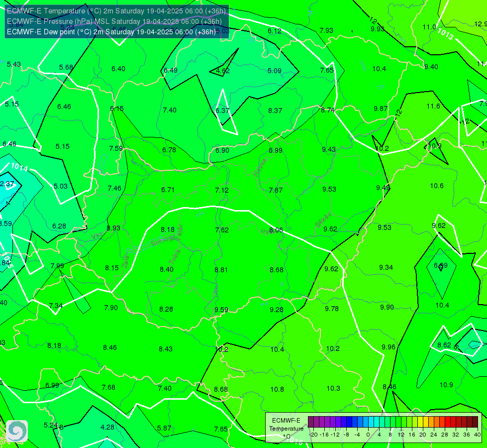This screenshot has height=448, width=487.
Task: Select the ECMWF-E Pressure MSL legend line
Action: click(x=114, y=21)
